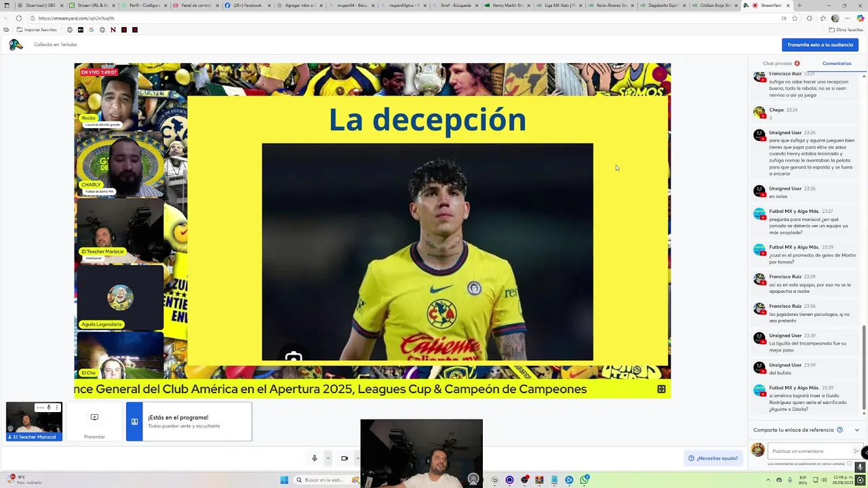Click the StreamYard duck logo

pos(16,45)
